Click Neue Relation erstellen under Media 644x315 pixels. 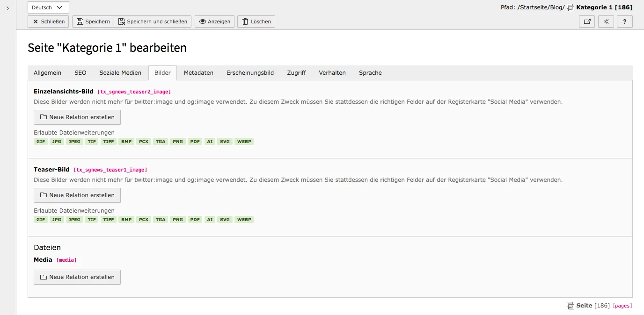point(77,277)
